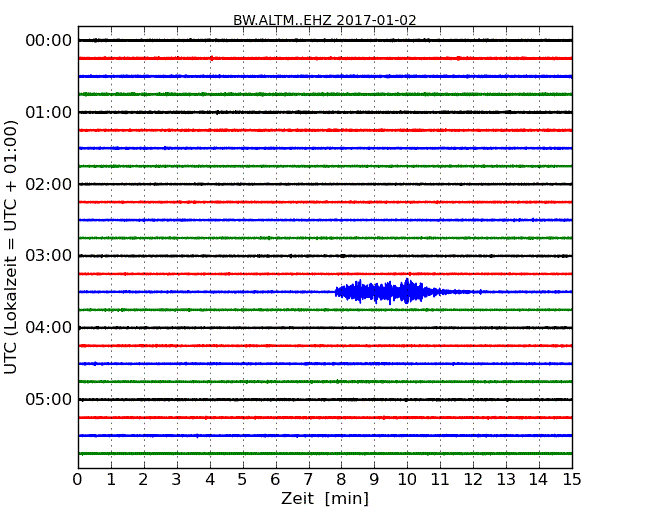Viewport: 650px width, 520px height.
Task: Click the 04:00 time label
Action: [x=49, y=328]
